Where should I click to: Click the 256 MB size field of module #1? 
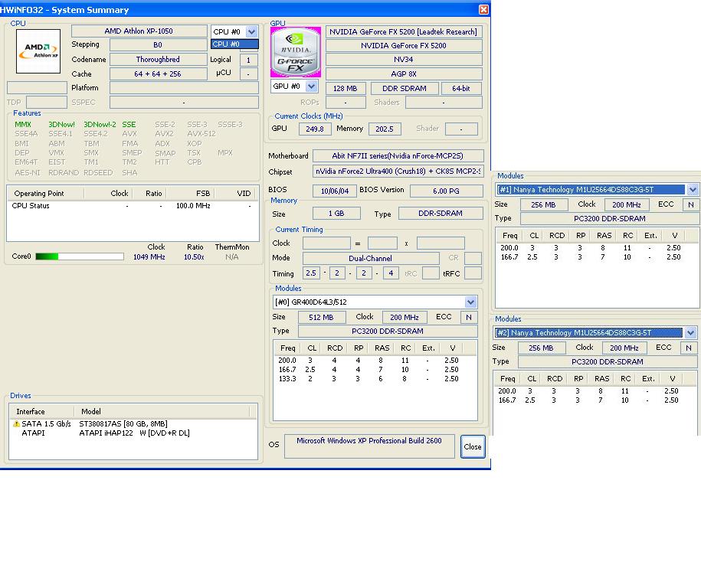point(544,204)
